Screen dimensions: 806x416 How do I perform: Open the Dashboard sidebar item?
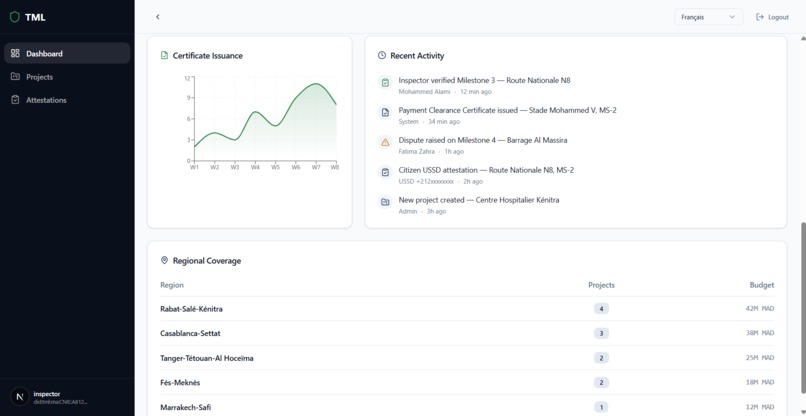pos(67,53)
